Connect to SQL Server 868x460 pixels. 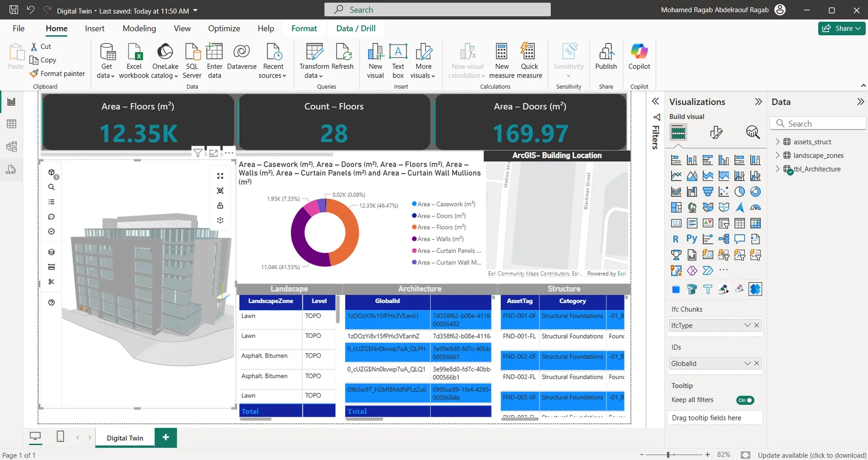(x=192, y=61)
